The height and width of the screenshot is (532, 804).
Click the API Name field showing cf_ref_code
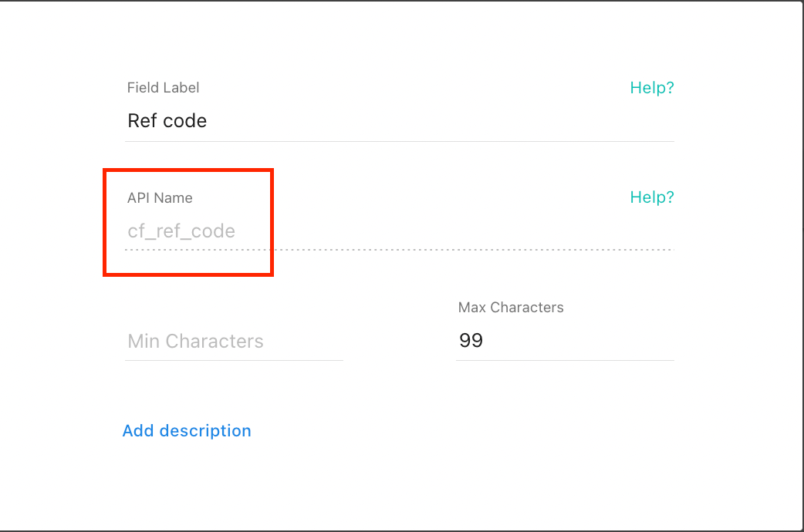[400, 231]
